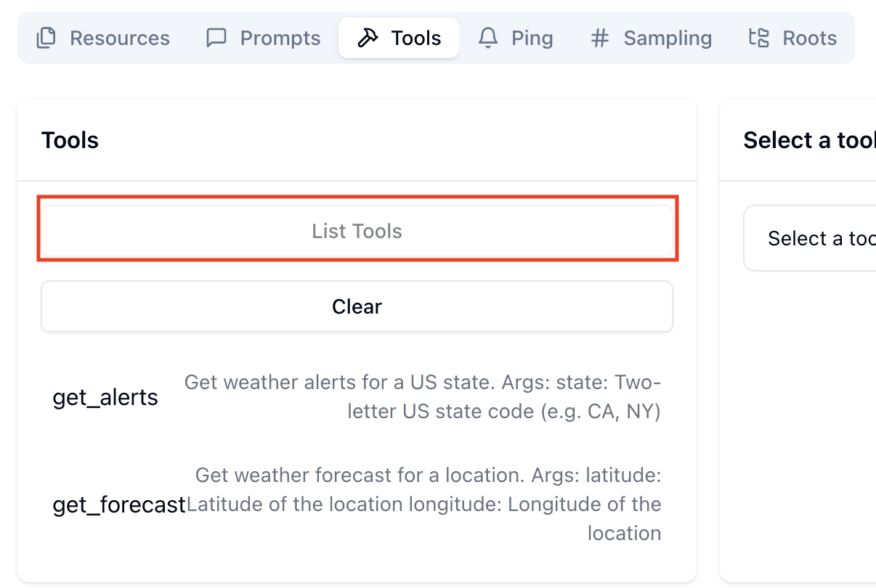876x588 pixels.
Task: Select the Tools tab label
Action: [416, 38]
